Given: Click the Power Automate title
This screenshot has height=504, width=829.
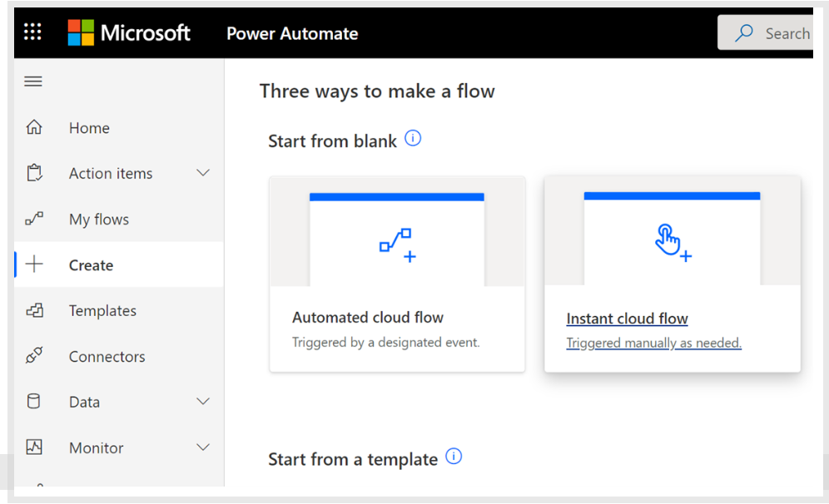Looking at the screenshot, I should [x=292, y=34].
